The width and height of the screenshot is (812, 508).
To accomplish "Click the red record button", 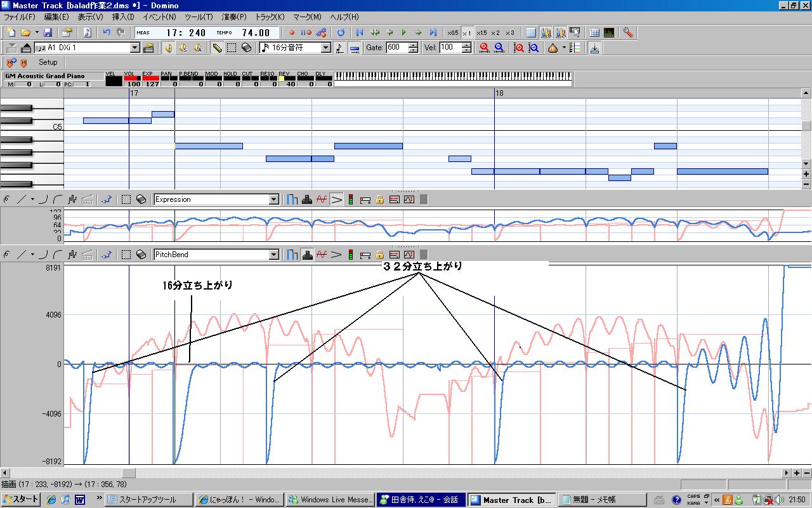I will pos(292,32).
